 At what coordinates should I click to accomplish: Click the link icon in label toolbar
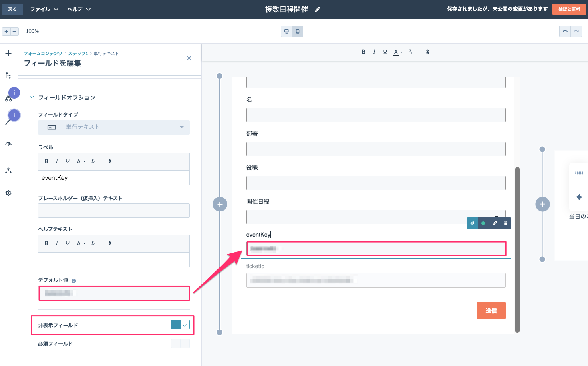[x=110, y=161]
